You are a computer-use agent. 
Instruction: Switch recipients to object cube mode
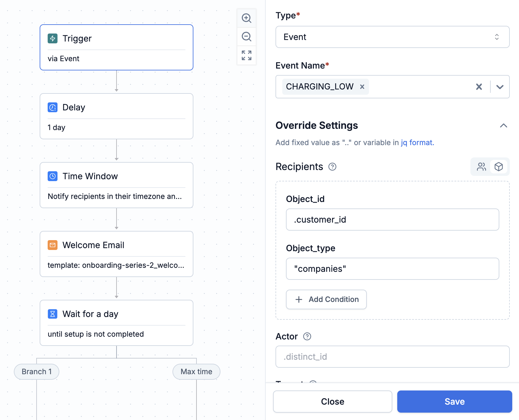[x=498, y=167]
